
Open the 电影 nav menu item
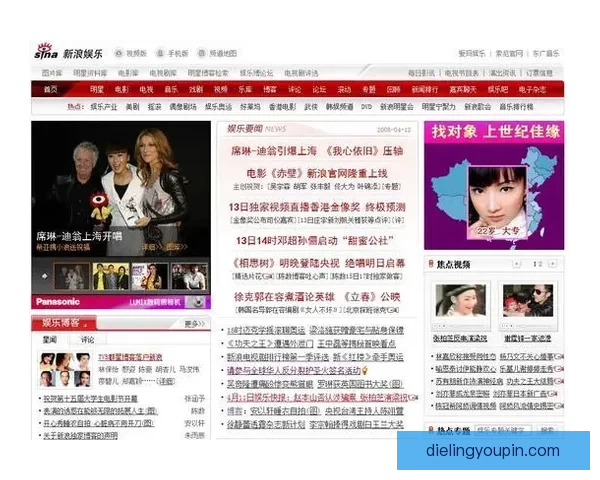[x=122, y=90]
